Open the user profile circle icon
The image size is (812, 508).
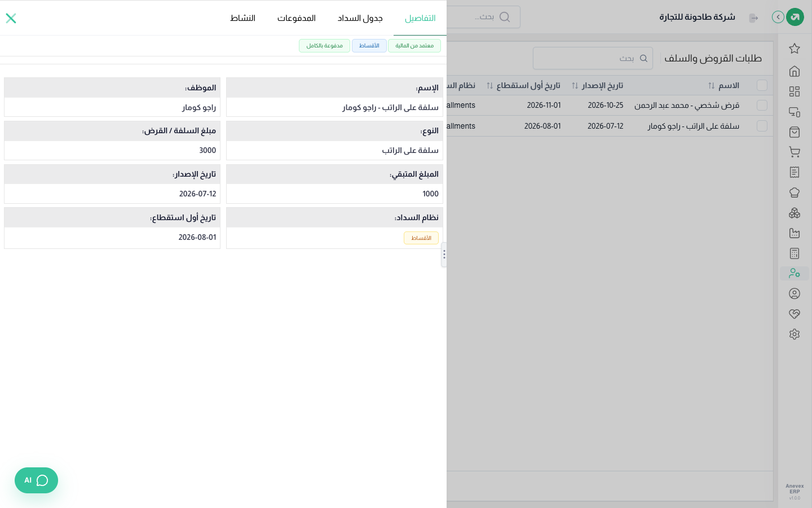(x=795, y=294)
